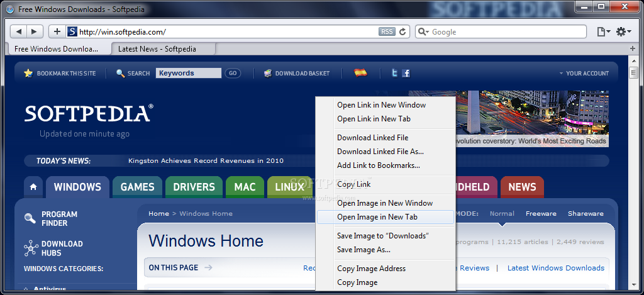
Task: Reload the page with the refresh icon
Action: [402, 31]
